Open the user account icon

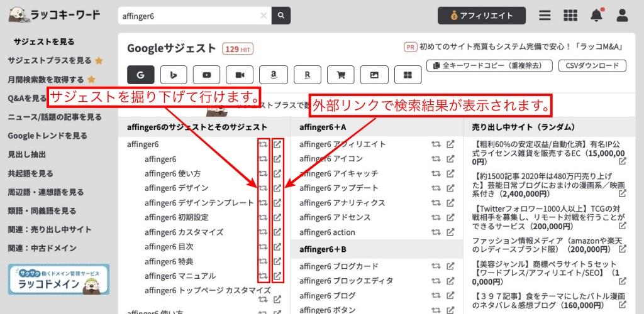click(x=623, y=16)
